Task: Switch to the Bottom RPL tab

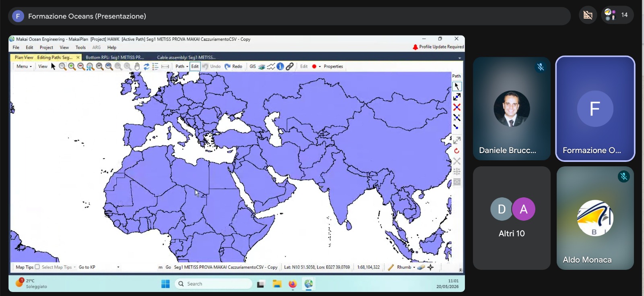Action: pos(115,57)
